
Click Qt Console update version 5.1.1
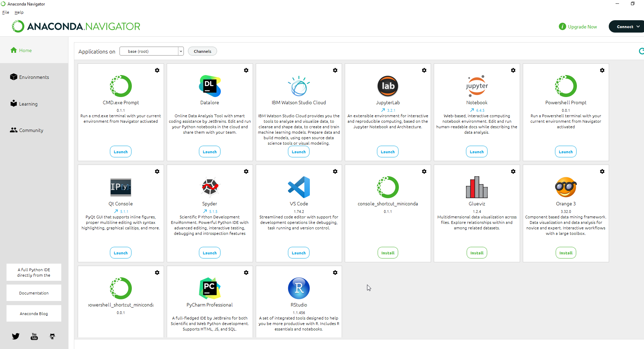121,212
